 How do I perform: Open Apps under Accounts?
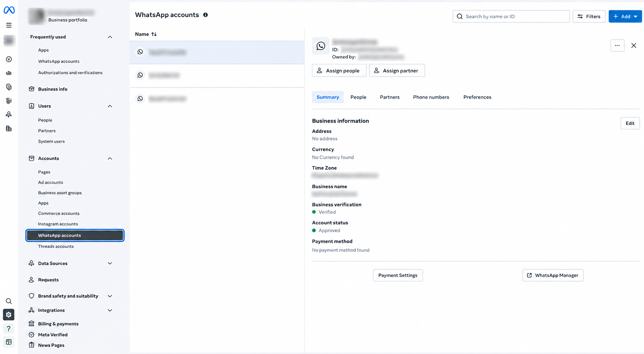pos(43,203)
